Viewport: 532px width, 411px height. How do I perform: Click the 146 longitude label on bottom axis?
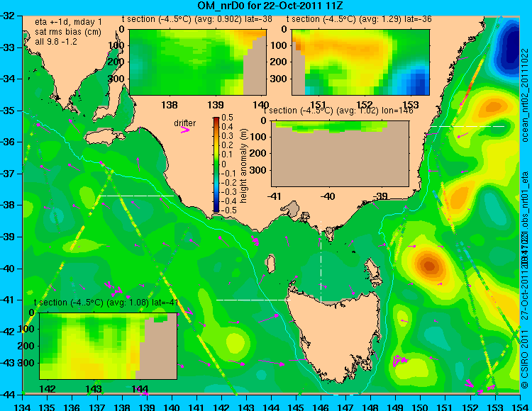tap(321, 407)
